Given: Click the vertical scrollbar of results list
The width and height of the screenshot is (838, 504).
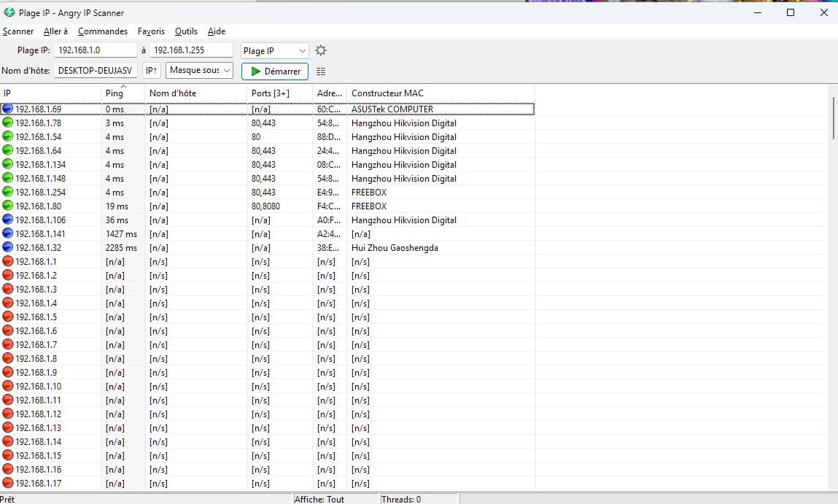Looking at the screenshot, I should point(832,117).
